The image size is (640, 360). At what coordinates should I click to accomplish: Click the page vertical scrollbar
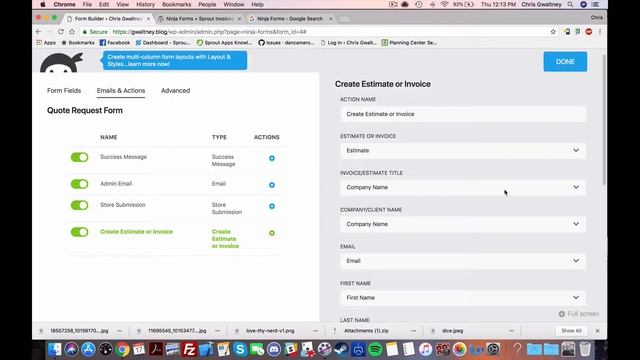click(x=604, y=120)
